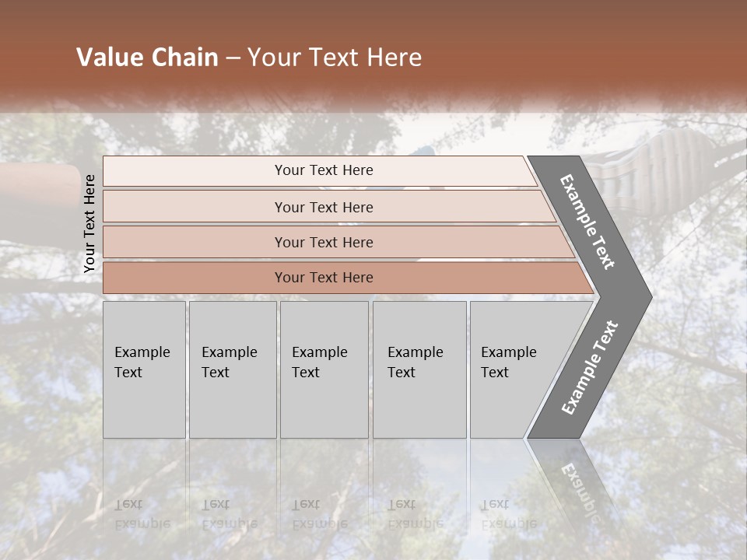Select the vertical "Your Text Here" side label
This screenshot has height=560, width=747.
tap(89, 223)
